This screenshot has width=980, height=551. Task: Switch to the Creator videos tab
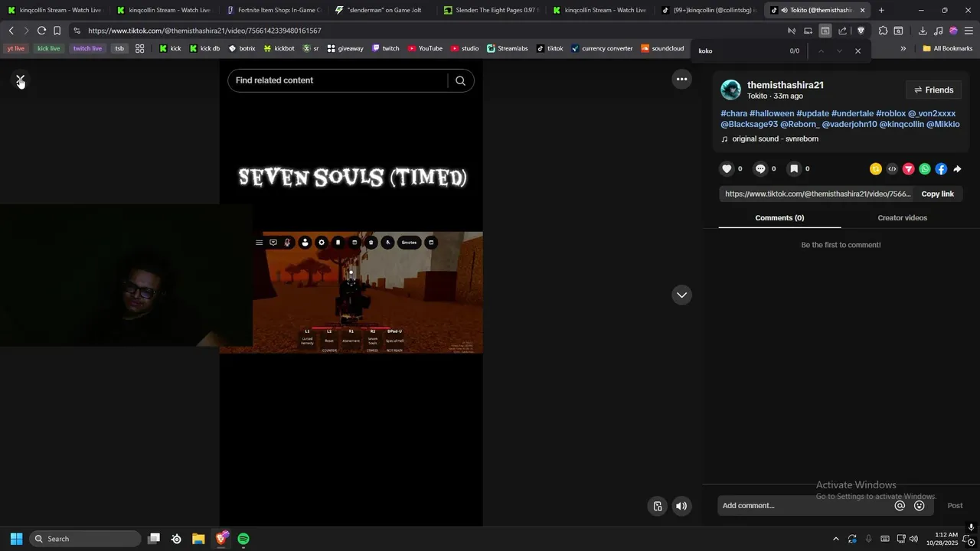click(902, 218)
